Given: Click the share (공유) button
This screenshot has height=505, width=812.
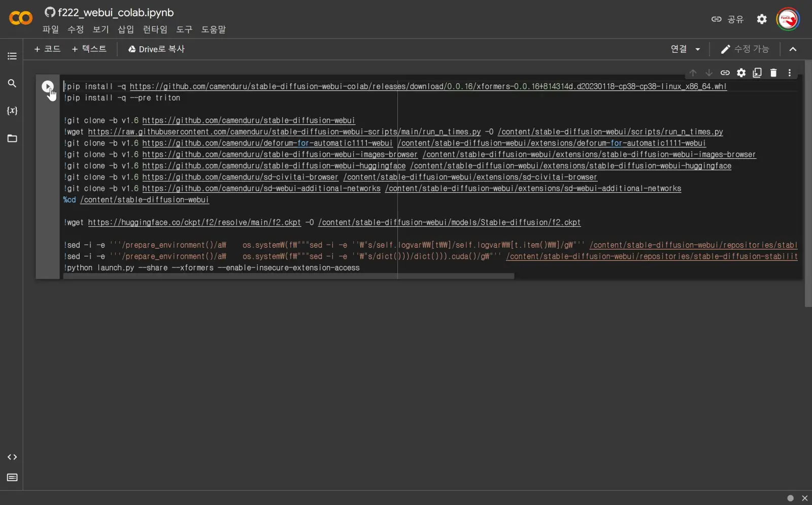Looking at the screenshot, I should [727, 19].
